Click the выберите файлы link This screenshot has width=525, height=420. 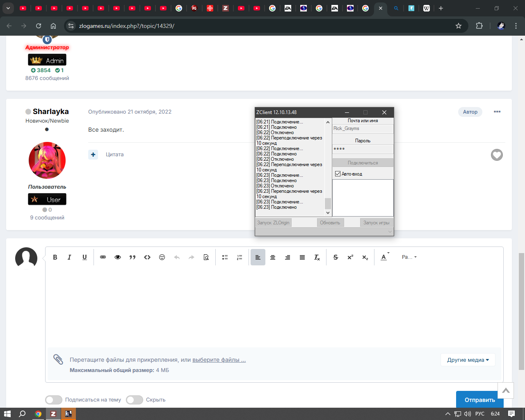219,360
